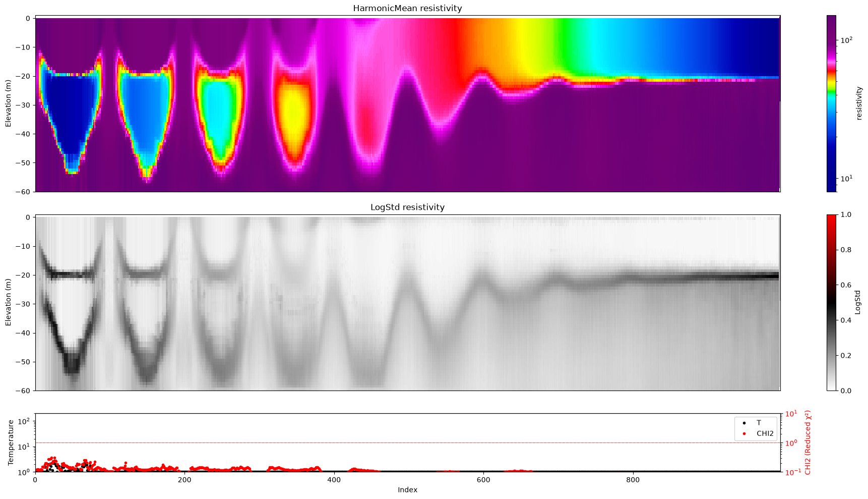
Task: Click the dark blue low-resistivity body near index 50
Action: click(x=71, y=114)
